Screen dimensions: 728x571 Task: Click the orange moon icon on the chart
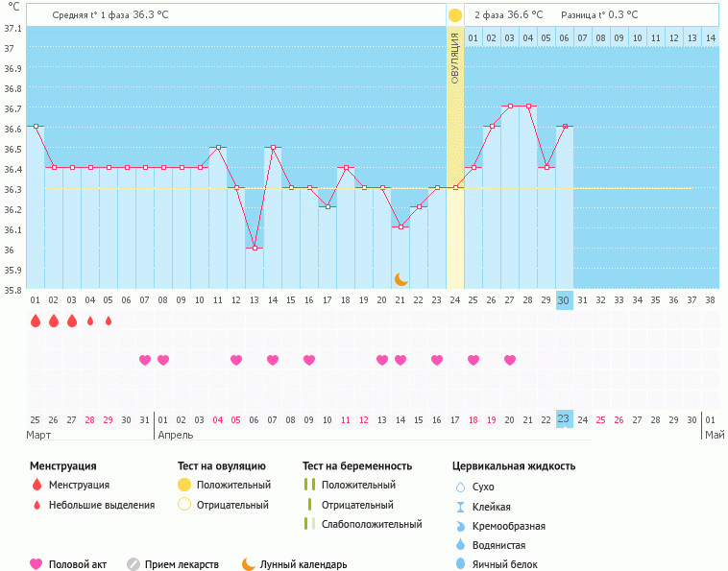(400, 278)
